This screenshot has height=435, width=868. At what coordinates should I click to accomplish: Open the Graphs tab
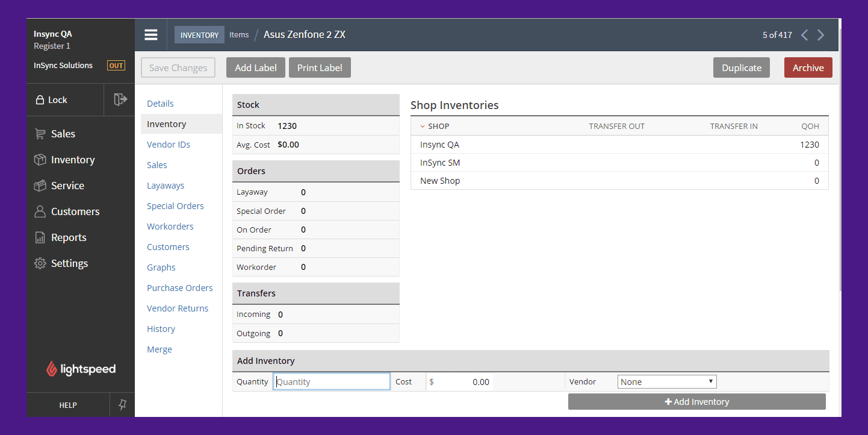coord(161,268)
